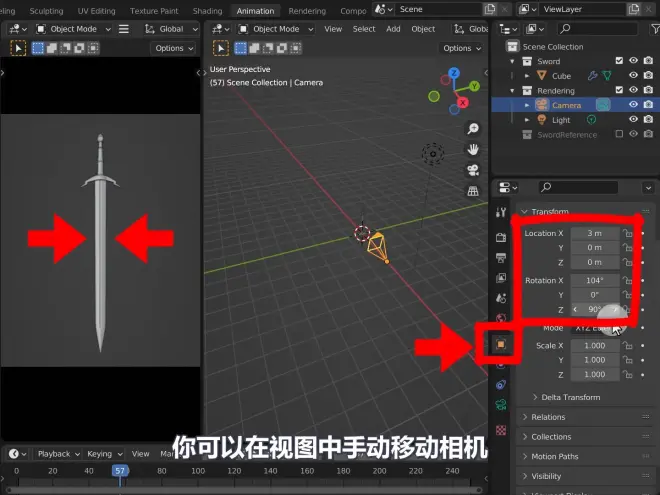Open the Texture properties checker tab
Image resolution: width=660 pixels, height=495 pixels.
pyautogui.click(x=500, y=430)
